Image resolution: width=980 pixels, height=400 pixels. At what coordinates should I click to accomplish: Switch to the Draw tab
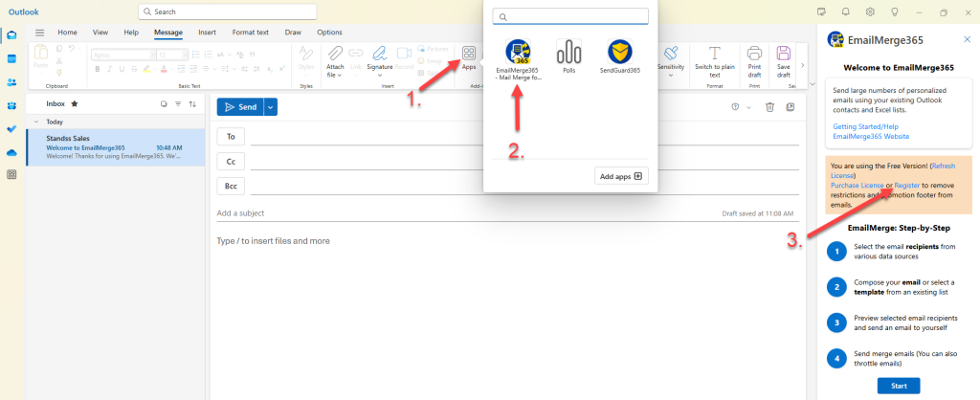tap(293, 33)
